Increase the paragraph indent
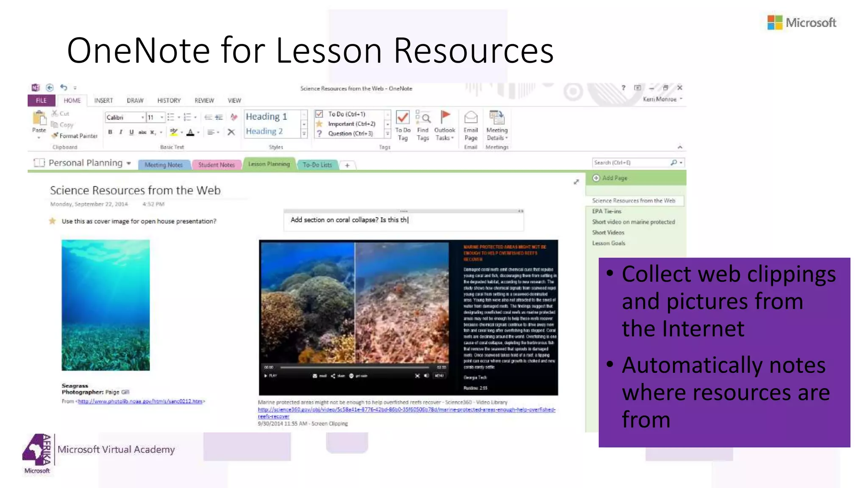The height and width of the screenshot is (488, 868). [219, 117]
